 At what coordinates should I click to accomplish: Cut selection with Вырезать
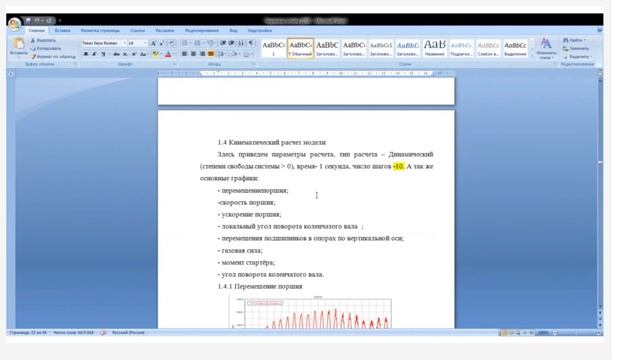click(x=43, y=40)
